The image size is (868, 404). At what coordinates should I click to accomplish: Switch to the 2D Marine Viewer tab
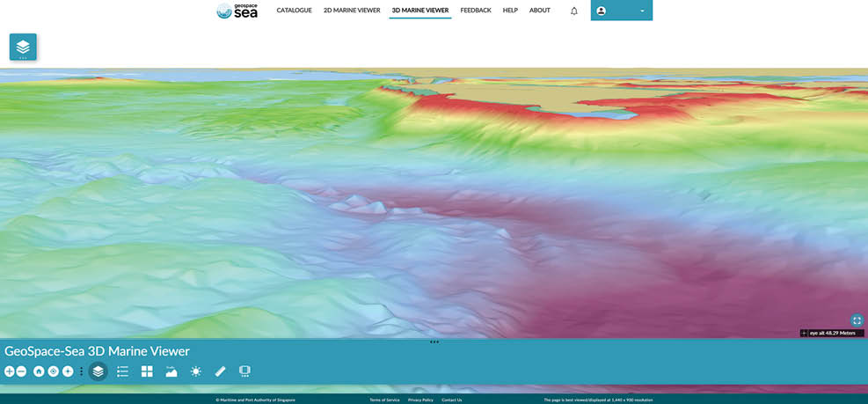point(352,11)
